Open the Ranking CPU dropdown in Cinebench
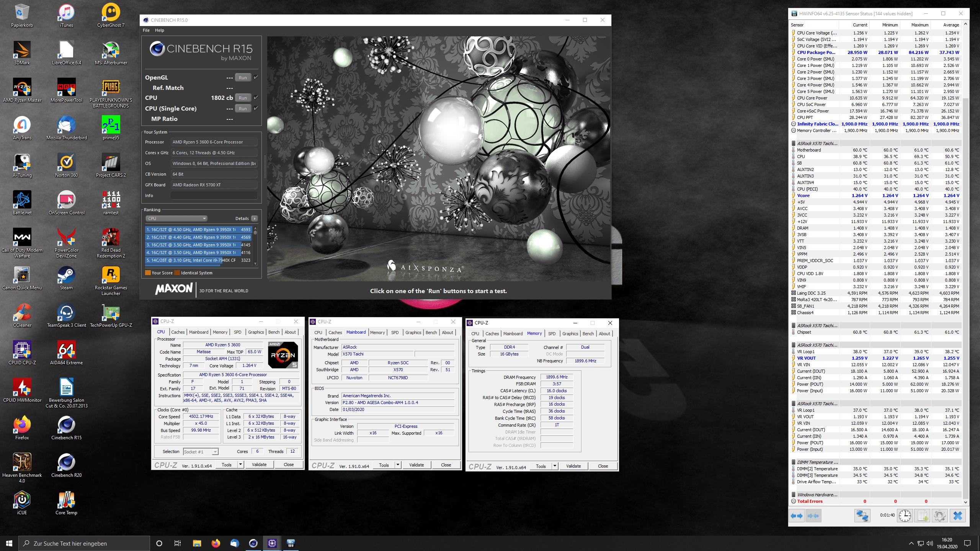980x551 pixels. [176, 218]
